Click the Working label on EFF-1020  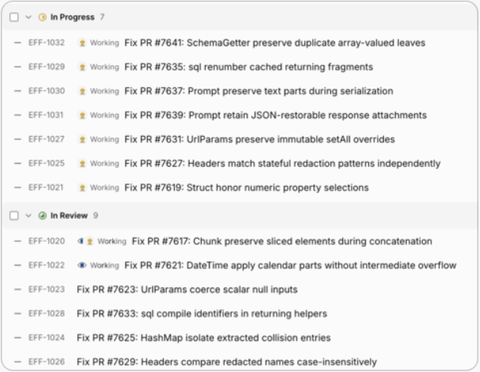(x=112, y=241)
